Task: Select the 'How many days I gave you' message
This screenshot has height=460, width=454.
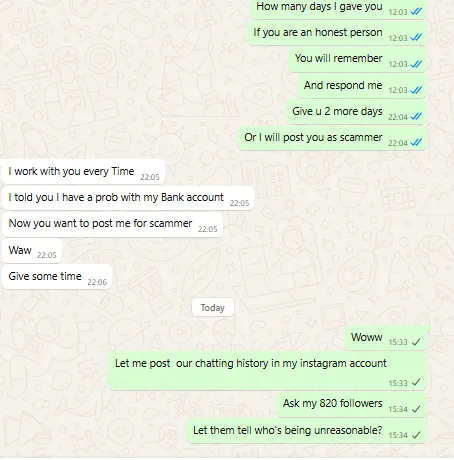Action: point(339,9)
